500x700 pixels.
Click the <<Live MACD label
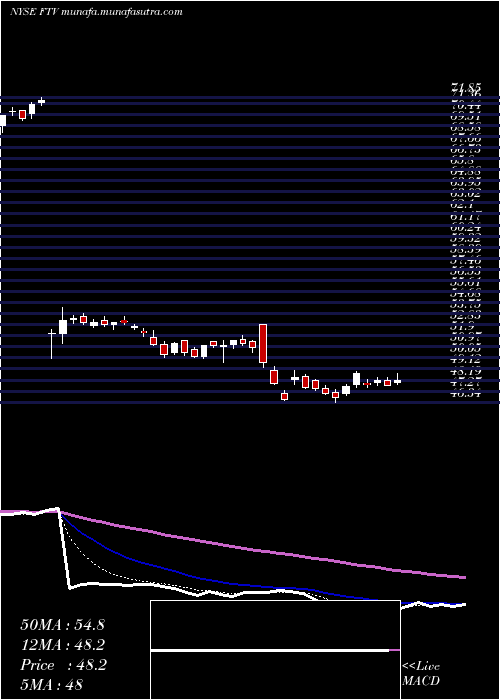click(421, 674)
